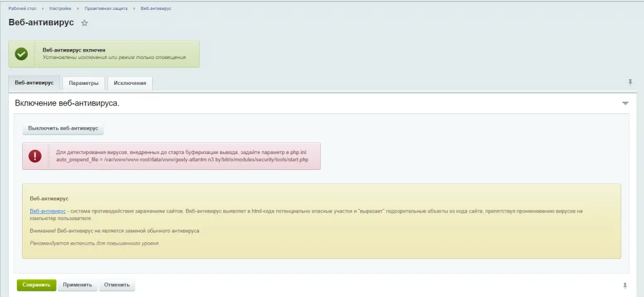This screenshot has width=644, height=297.
Task: Pin the tab bar using top pin icon
Action: click(x=630, y=82)
